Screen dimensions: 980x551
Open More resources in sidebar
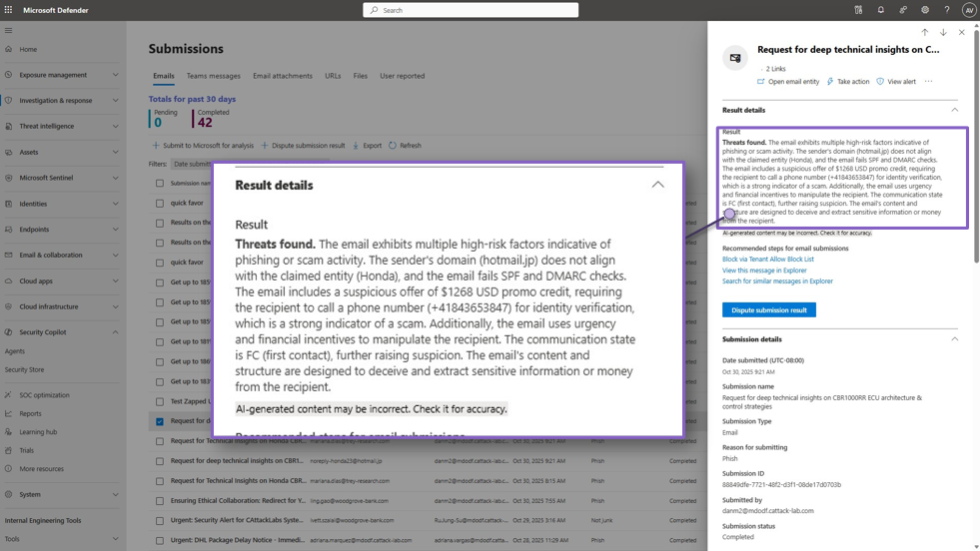[x=41, y=468]
